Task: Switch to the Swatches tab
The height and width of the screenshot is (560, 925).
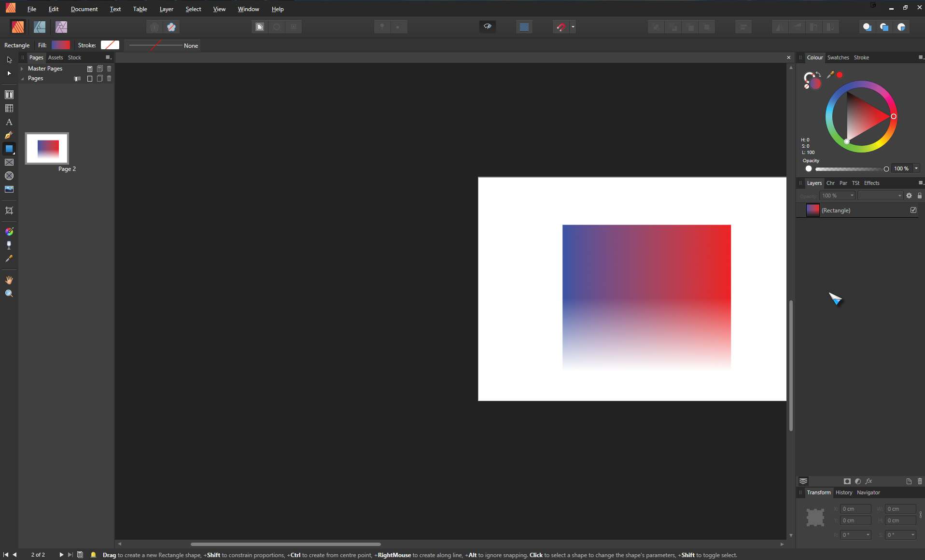Action: tap(838, 57)
